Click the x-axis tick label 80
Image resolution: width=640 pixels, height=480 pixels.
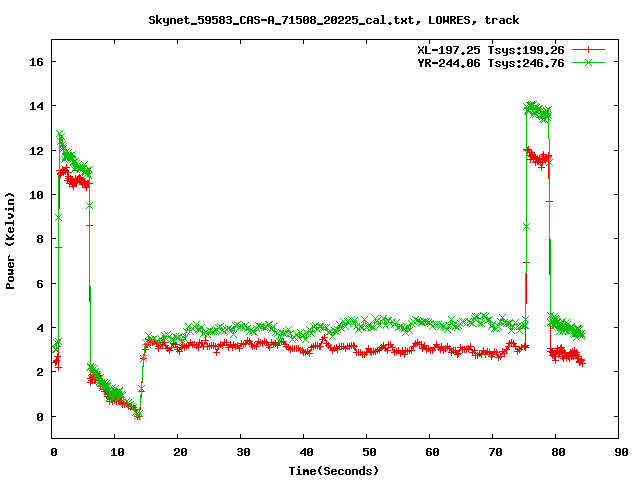558,452
